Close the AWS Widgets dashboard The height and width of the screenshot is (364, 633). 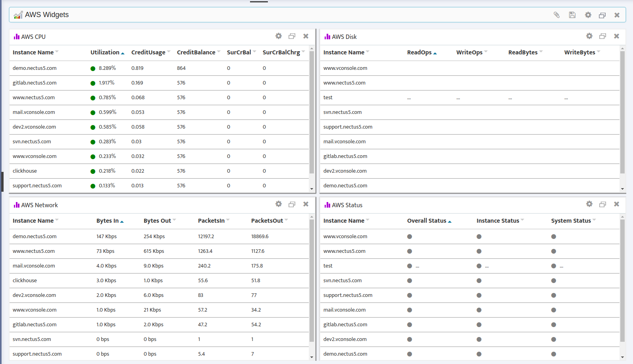pyautogui.click(x=617, y=15)
